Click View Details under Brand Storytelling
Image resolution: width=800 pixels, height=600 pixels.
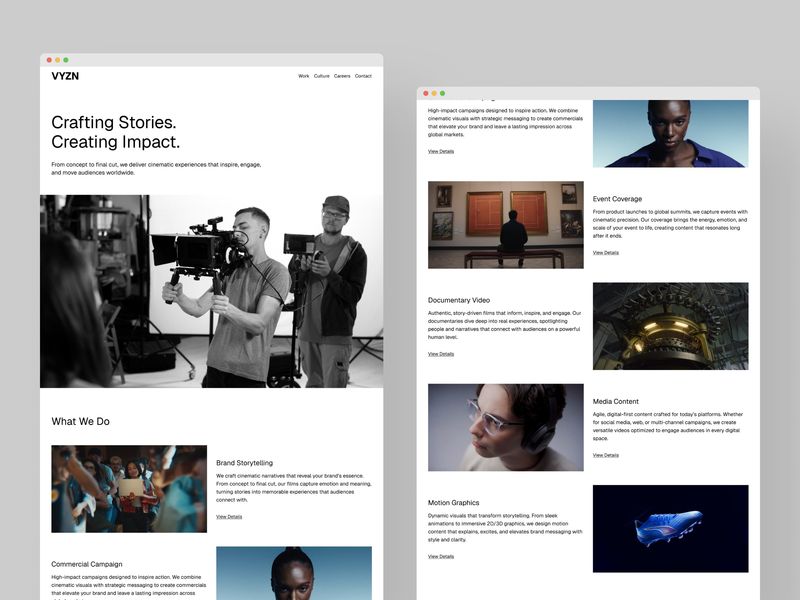(229, 517)
